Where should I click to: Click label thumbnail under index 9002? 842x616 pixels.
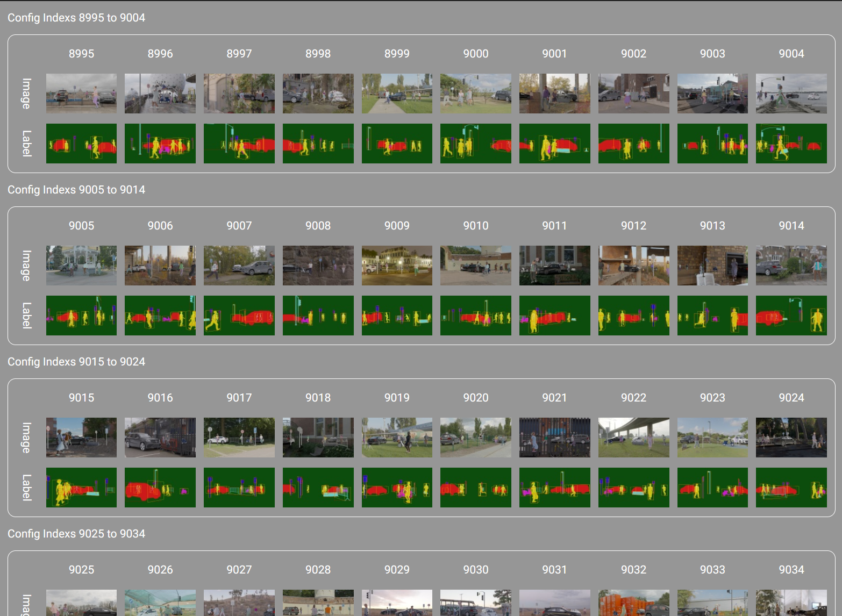(x=634, y=144)
